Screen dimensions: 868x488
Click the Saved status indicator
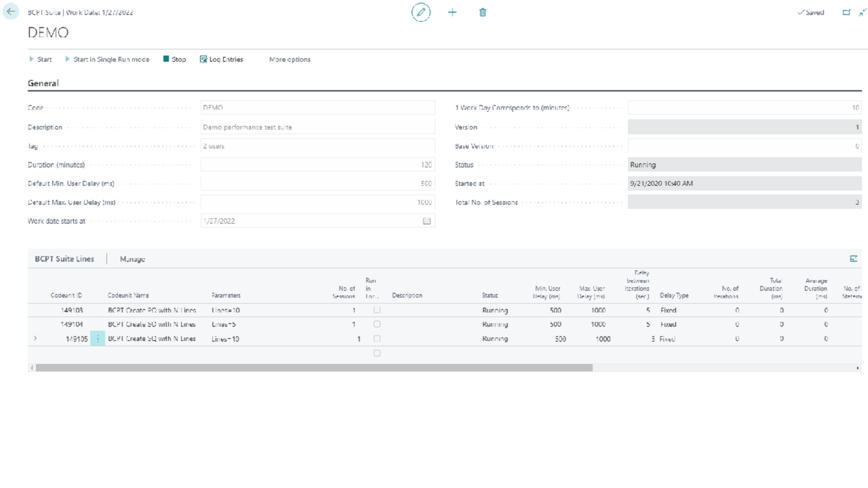click(811, 12)
